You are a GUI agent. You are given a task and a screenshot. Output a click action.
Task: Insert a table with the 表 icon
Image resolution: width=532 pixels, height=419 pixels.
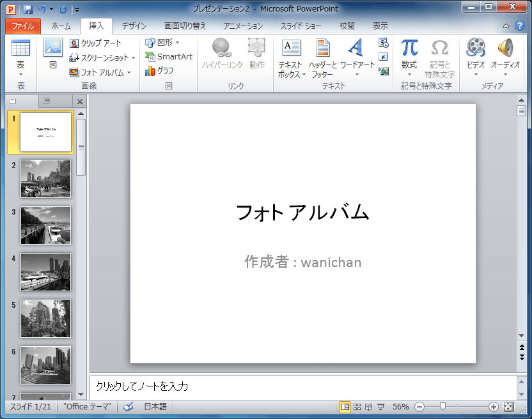(x=20, y=47)
